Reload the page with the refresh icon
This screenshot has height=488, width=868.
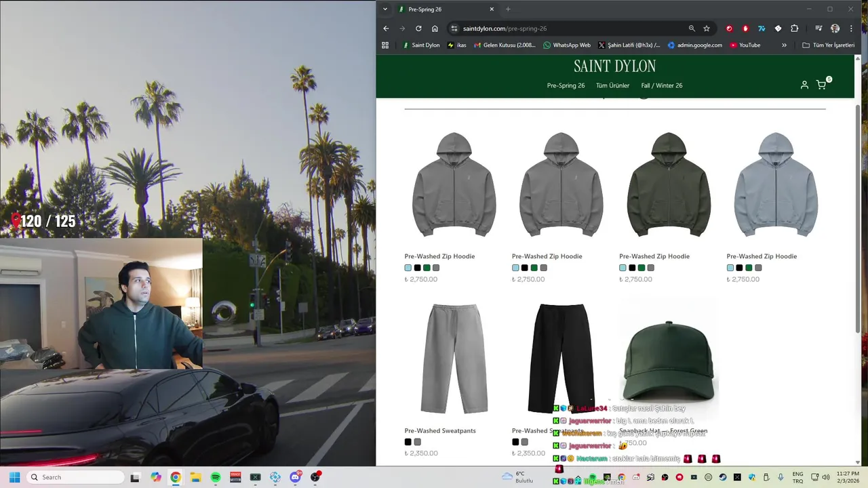click(418, 28)
